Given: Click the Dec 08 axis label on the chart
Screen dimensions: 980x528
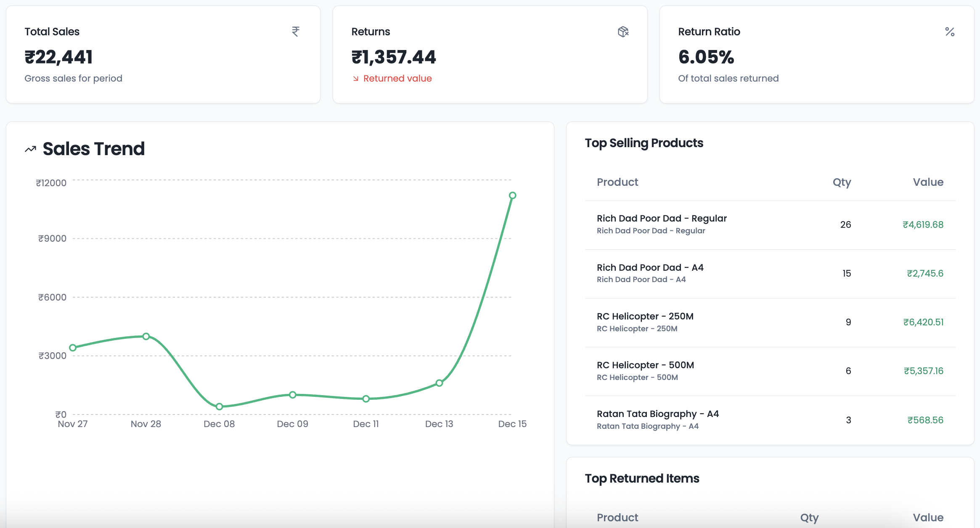Looking at the screenshot, I should (219, 424).
